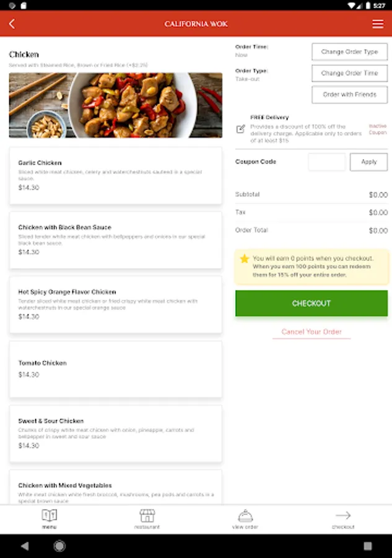
Task: Tap Order with Friends button
Action: 349,95
